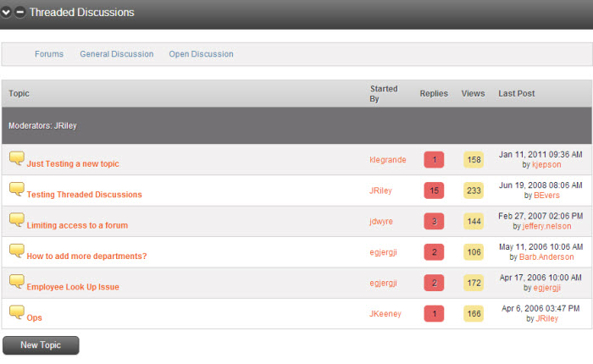Screen dimensions: 593x364
Task: Click speech bubble icon for Testing Threaded Discussions
Action: pos(17,189)
